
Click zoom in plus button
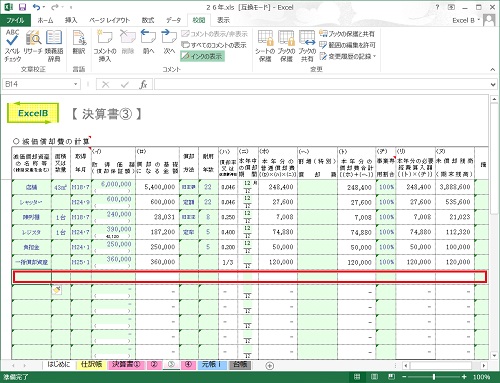[464, 377]
